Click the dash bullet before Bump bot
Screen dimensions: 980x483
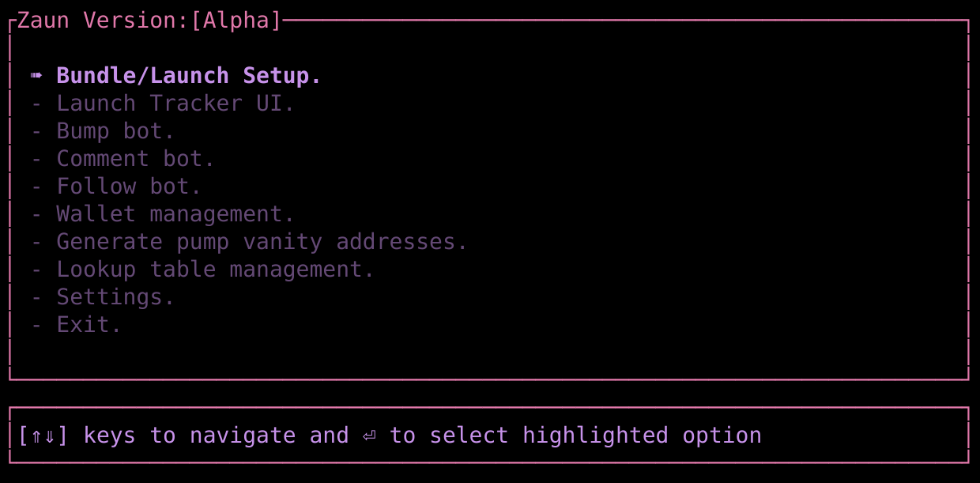click(36, 131)
